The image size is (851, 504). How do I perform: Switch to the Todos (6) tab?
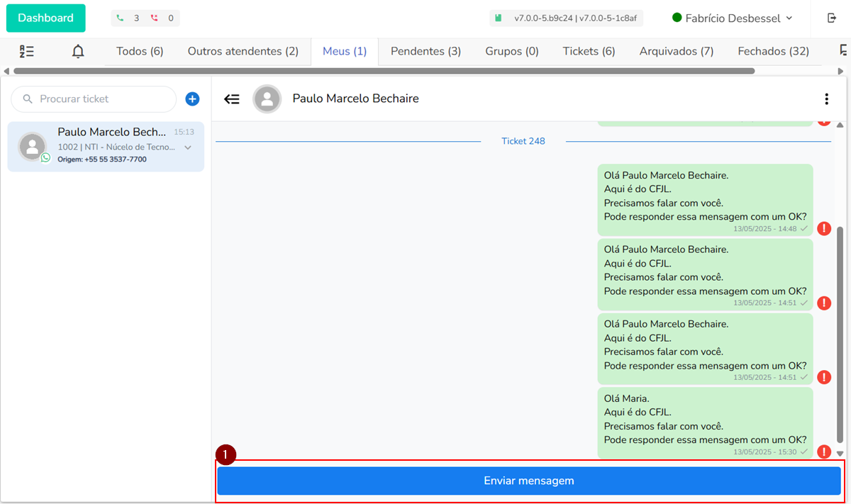tap(140, 51)
